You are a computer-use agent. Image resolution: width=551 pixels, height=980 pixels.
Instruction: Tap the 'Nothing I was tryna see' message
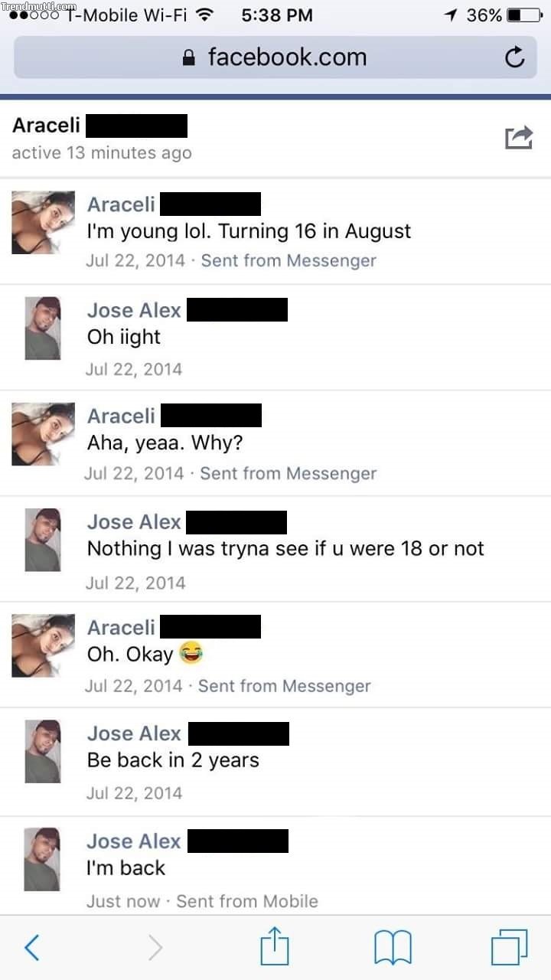pos(285,548)
